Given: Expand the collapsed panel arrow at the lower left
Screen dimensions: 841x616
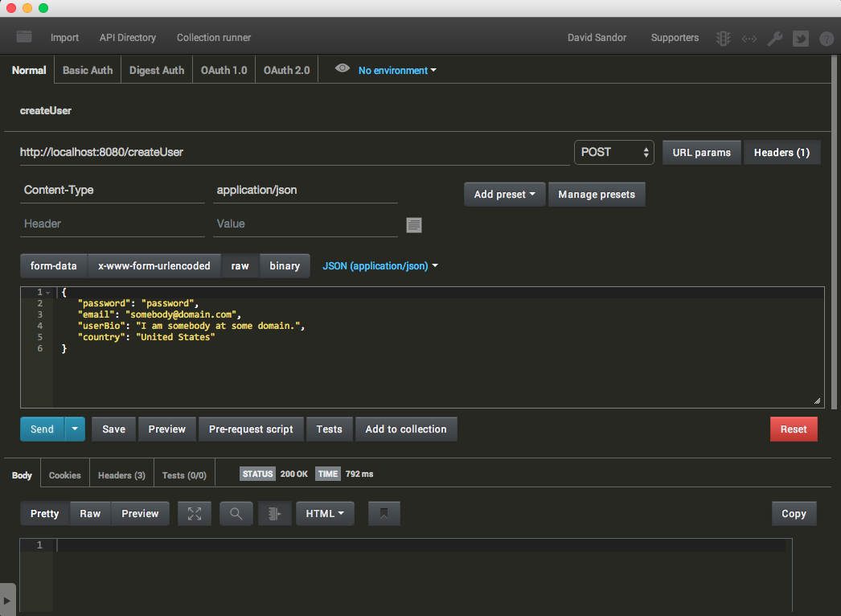Looking at the screenshot, I should pos(7,600).
